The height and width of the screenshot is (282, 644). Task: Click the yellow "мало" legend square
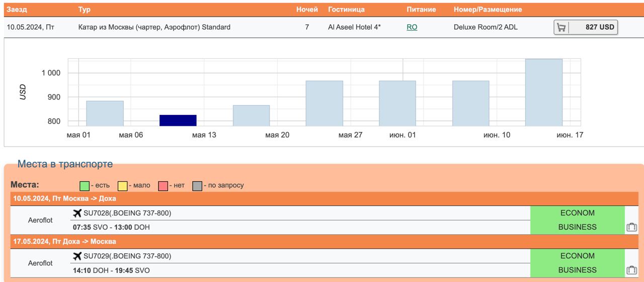pos(122,186)
